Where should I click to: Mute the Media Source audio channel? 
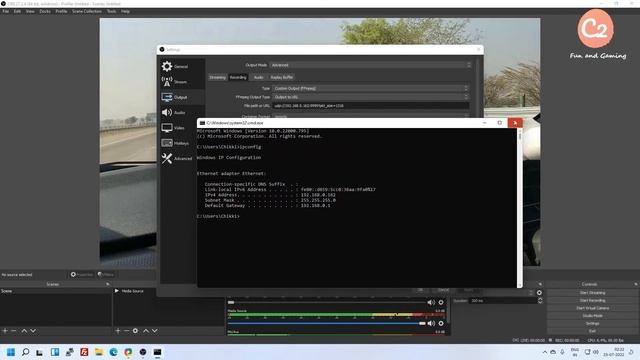tap(431, 323)
